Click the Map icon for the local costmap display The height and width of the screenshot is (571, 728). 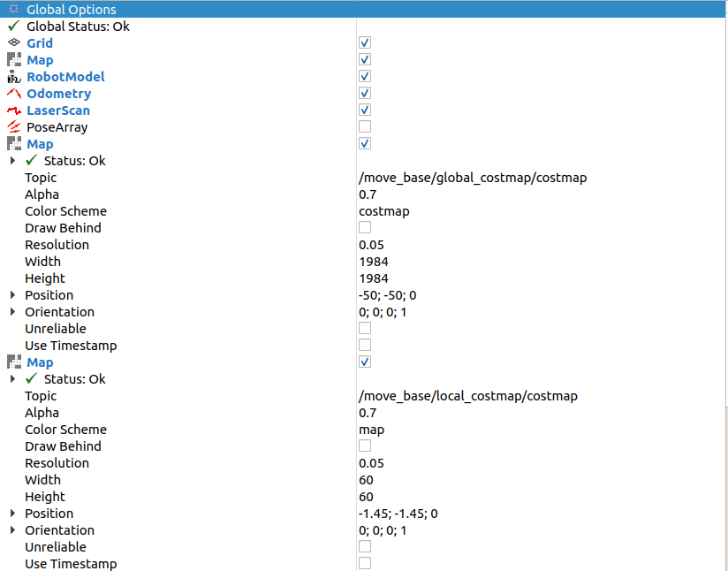pyautogui.click(x=13, y=362)
